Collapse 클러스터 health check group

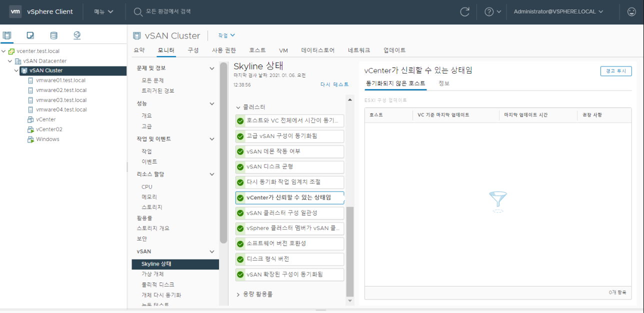pos(238,107)
